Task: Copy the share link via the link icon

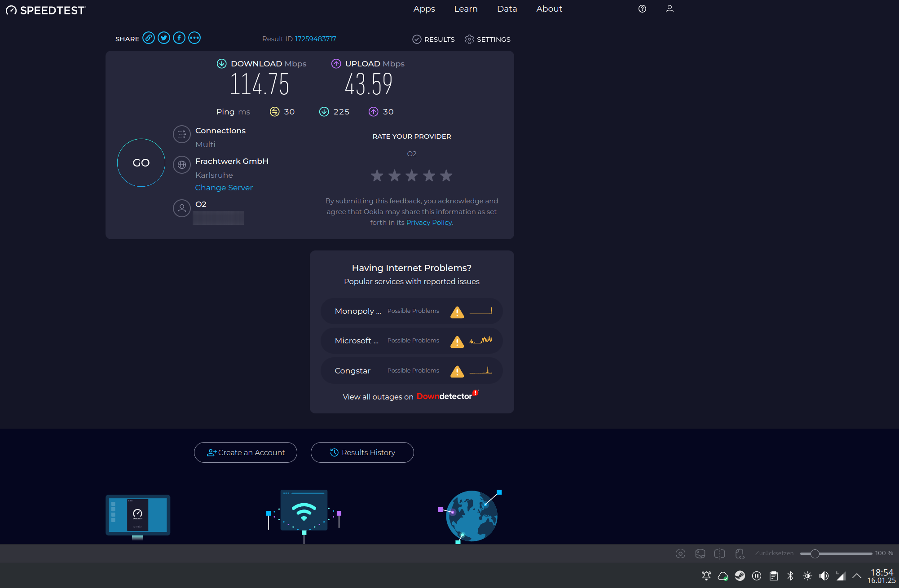Action: tap(149, 38)
